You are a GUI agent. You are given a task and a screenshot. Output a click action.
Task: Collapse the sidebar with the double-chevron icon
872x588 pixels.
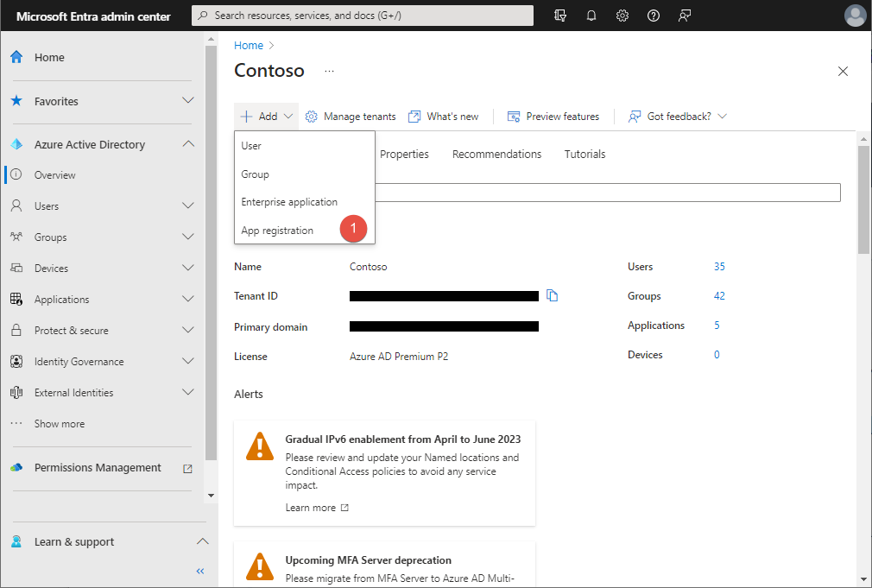point(199,571)
